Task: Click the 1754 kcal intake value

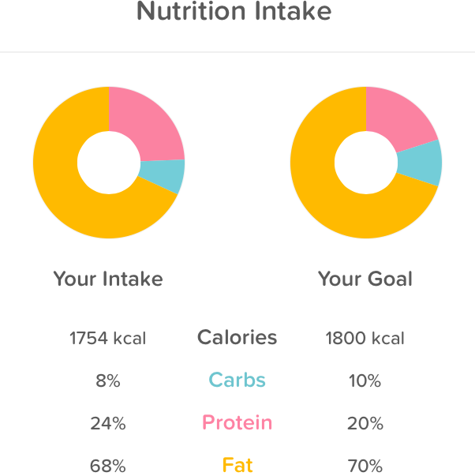Action: coord(108,339)
